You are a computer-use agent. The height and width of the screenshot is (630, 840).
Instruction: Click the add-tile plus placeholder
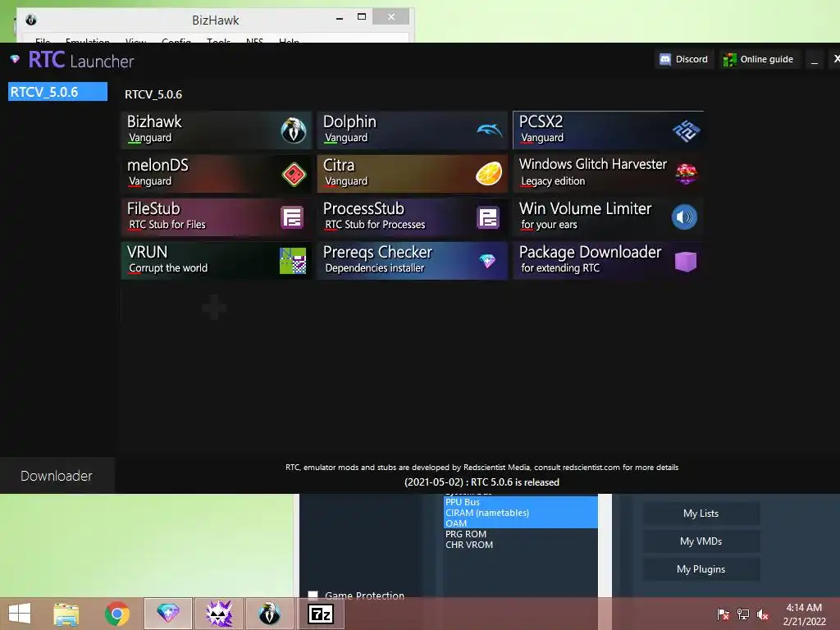pyautogui.click(x=214, y=308)
